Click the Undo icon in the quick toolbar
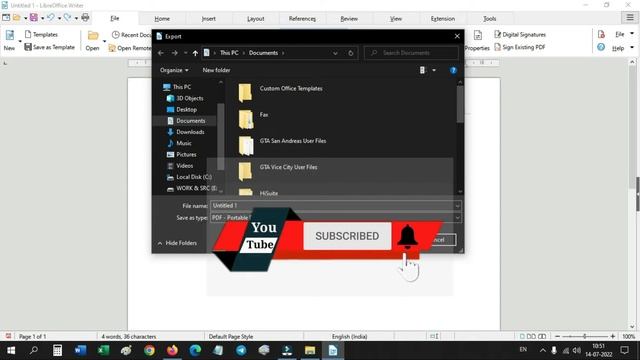 pyautogui.click(x=51, y=17)
